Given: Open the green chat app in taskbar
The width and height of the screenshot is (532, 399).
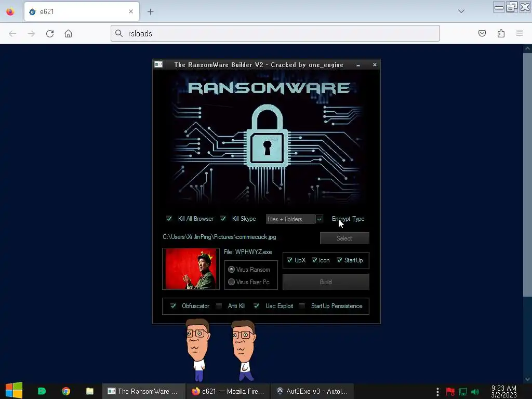Looking at the screenshot, I should [x=42, y=391].
